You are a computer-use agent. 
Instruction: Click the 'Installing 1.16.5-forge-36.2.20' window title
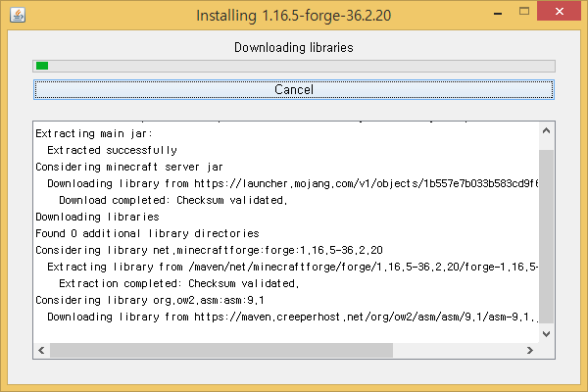pyautogui.click(x=294, y=16)
